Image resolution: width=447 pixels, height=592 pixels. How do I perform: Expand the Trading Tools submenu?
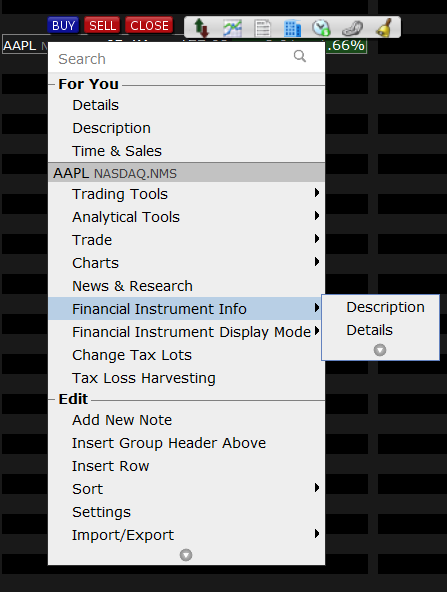pyautogui.click(x=187, y=194)
